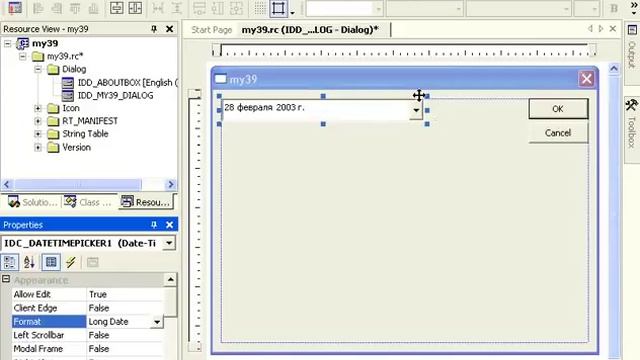This screenshot has height=360, width=640.
Task: Select IDD_ABOUTBOX in resource tree
Action: click(x=127, y=82)
